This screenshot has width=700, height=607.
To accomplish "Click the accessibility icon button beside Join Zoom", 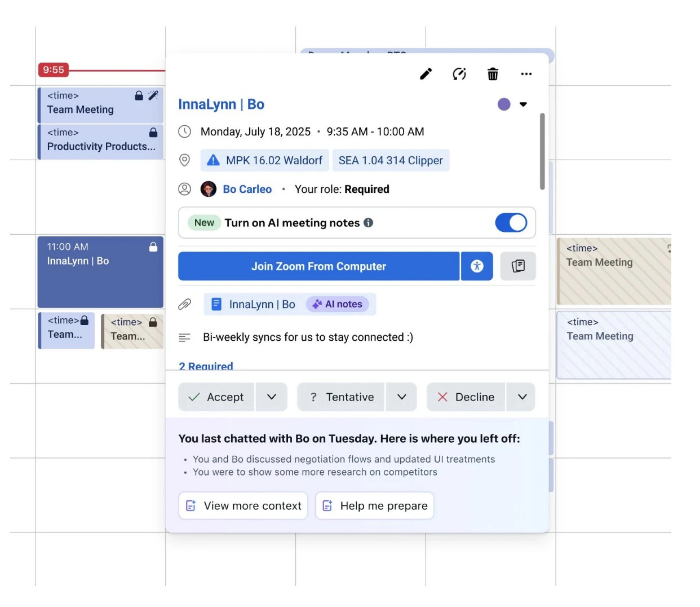I will (x=477, y=266).
